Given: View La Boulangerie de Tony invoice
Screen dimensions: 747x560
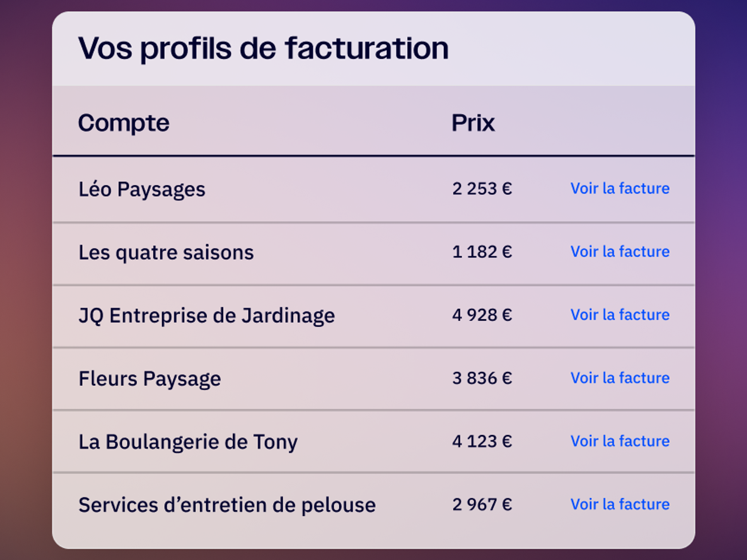Looking at the screenshot, I should point(620,441).
